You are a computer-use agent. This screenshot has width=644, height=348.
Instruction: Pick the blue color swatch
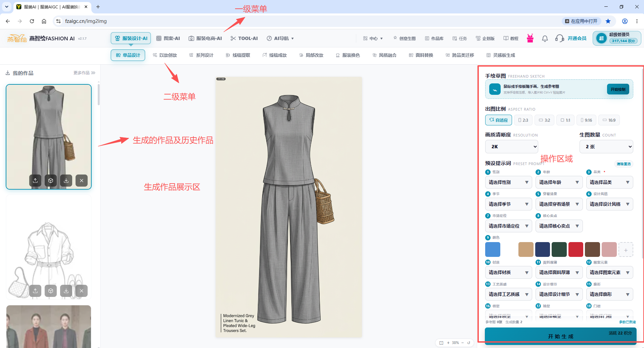[493, 249]
